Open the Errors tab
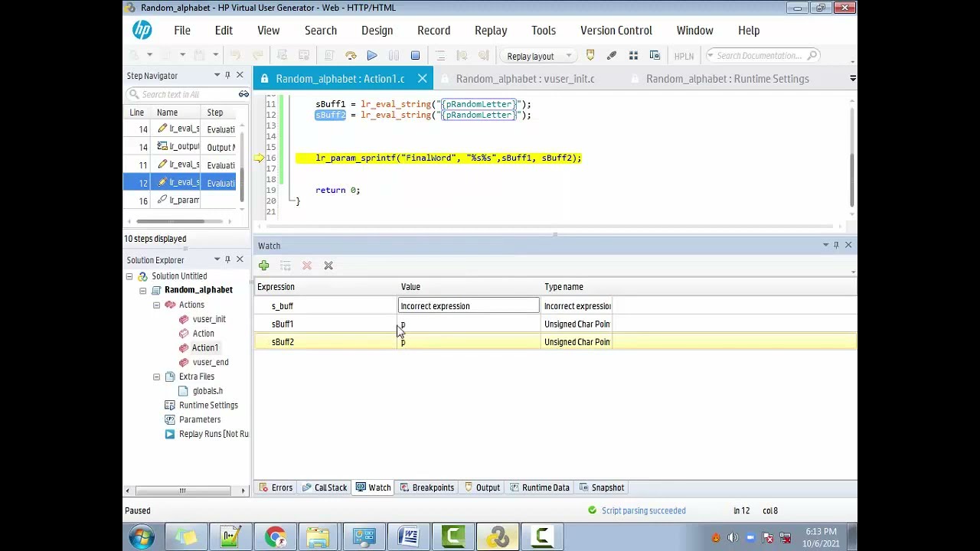This screenshot has width=980, height=551. pos(276,487)
